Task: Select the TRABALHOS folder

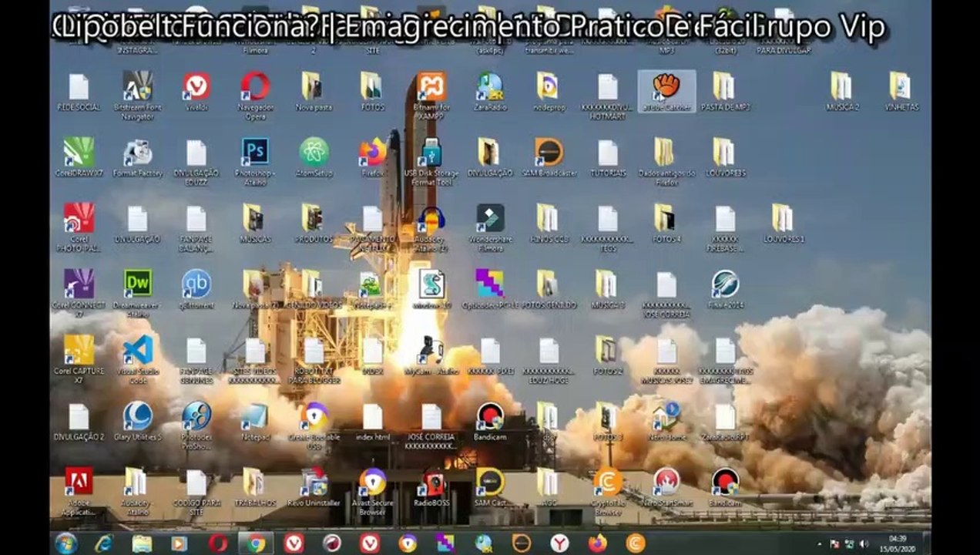Action: pos(255,487)
